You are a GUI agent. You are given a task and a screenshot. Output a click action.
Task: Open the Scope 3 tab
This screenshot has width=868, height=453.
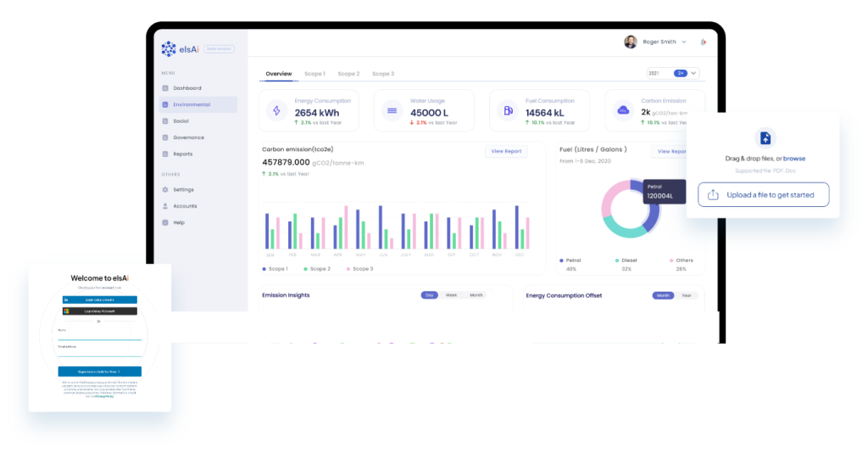(382, 74)
